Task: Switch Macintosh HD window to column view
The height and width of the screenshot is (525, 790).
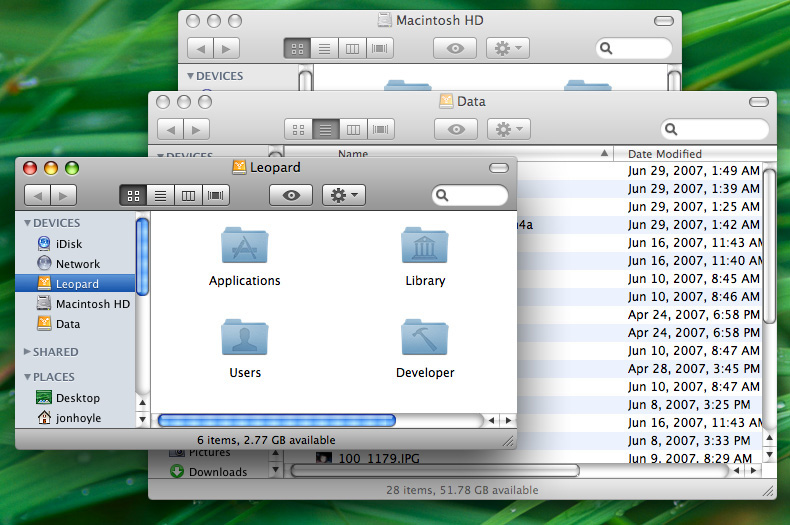Action: click(353, 49)
